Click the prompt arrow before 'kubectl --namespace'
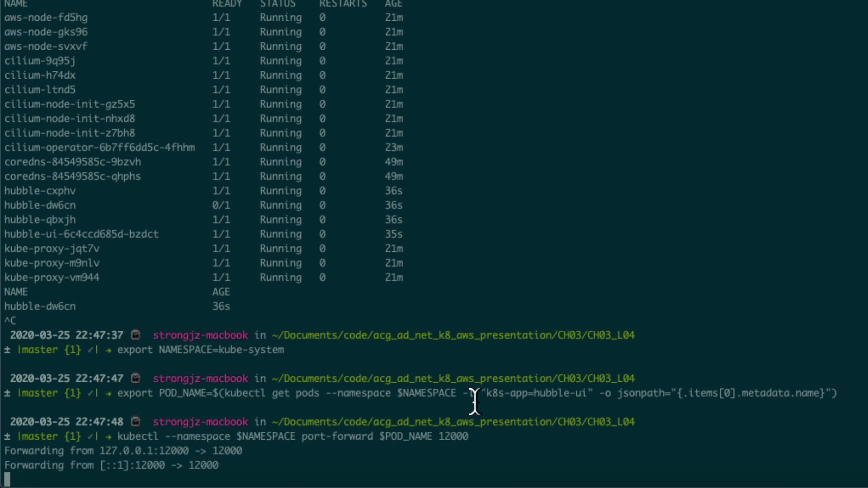This screenshot has width=868, height=488. click(108, 436)
